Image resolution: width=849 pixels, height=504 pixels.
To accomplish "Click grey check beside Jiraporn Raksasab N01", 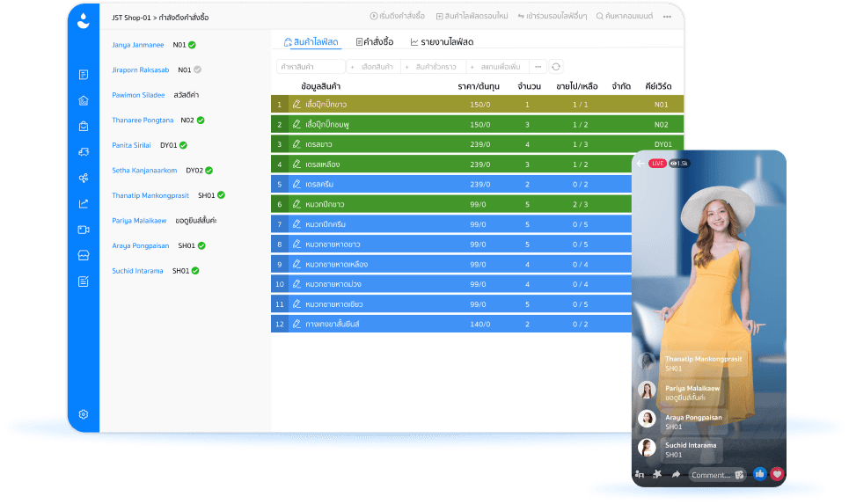I will (198, 69).
